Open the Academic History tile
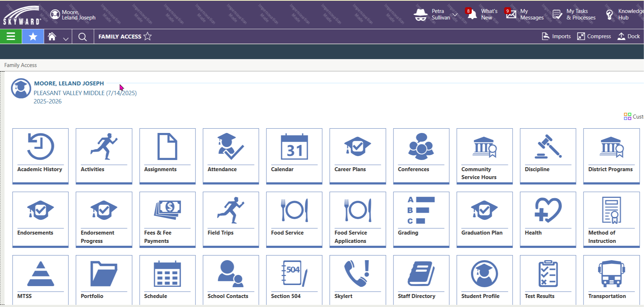The width and height of the screenshot is (644, 307). (x=40, y=156)
